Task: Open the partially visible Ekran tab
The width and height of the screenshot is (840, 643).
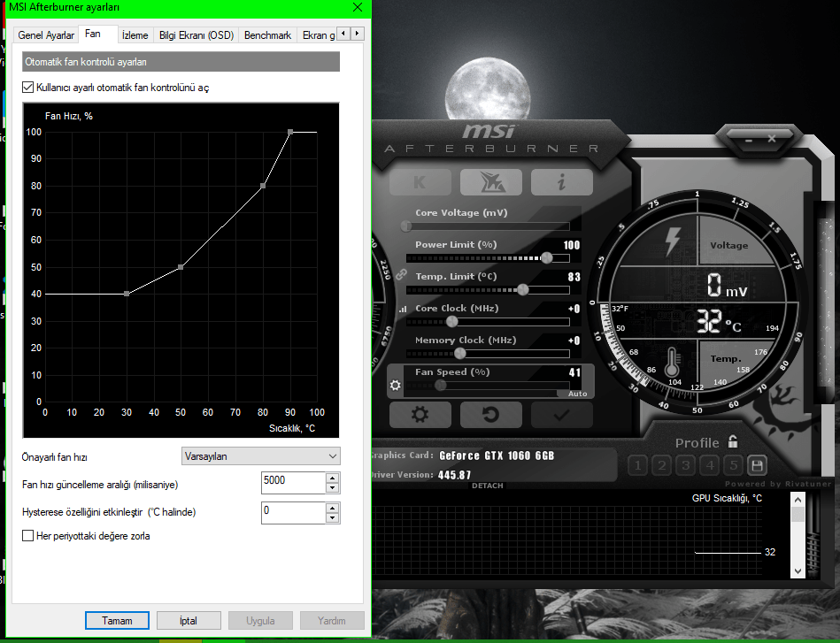Action: coord(319,34)
